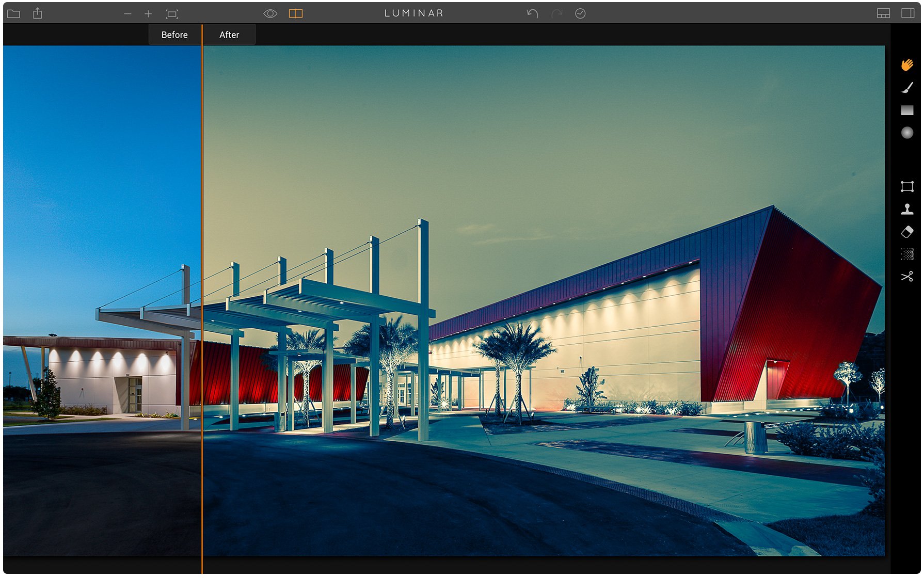Click the Before side of the photo
Image resolution: width=924 pixels, height=578 pixels.
coord(102,301)
